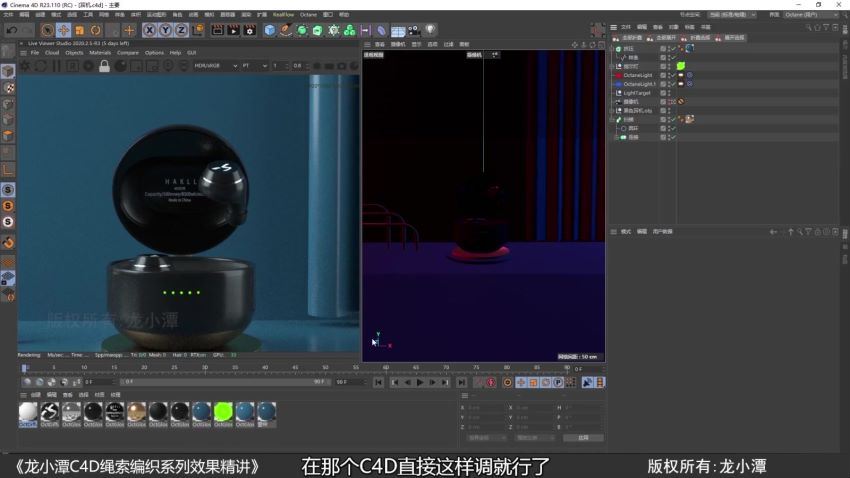
Task: Open the Render Settings gear clapperboard icon
Action: coord(249,30)
